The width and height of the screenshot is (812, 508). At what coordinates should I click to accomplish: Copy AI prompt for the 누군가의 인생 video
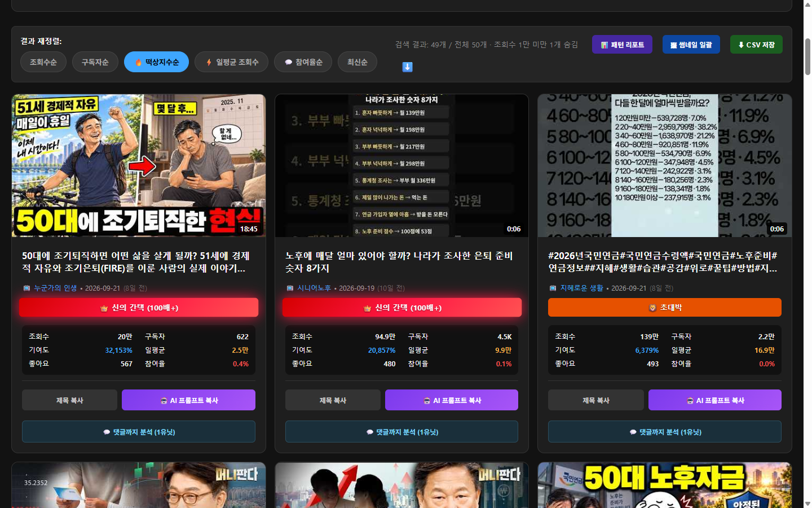tap(188, 400)
